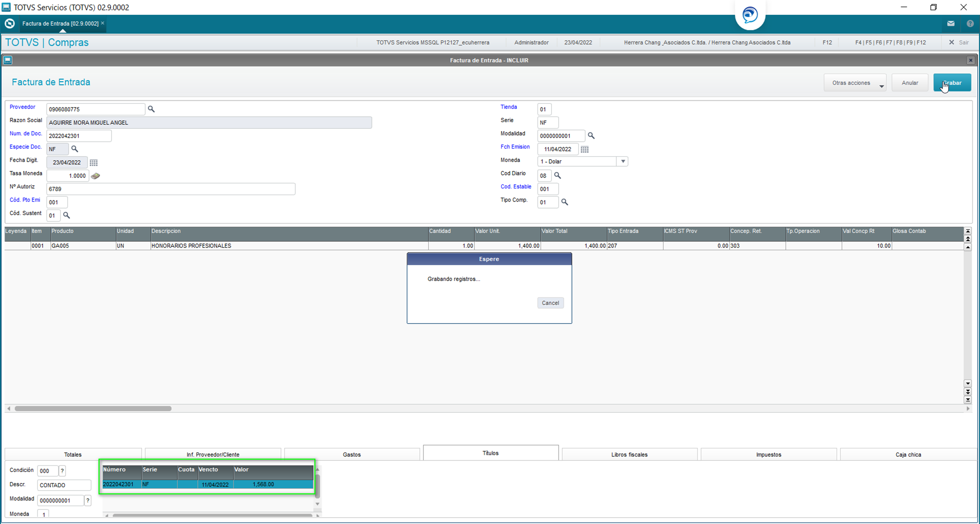Click the Tienda input field
The image size is (980, 524).
point(544,109)
